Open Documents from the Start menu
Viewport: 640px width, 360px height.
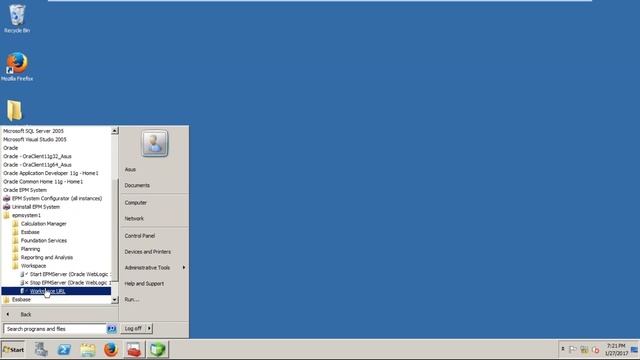137,185
